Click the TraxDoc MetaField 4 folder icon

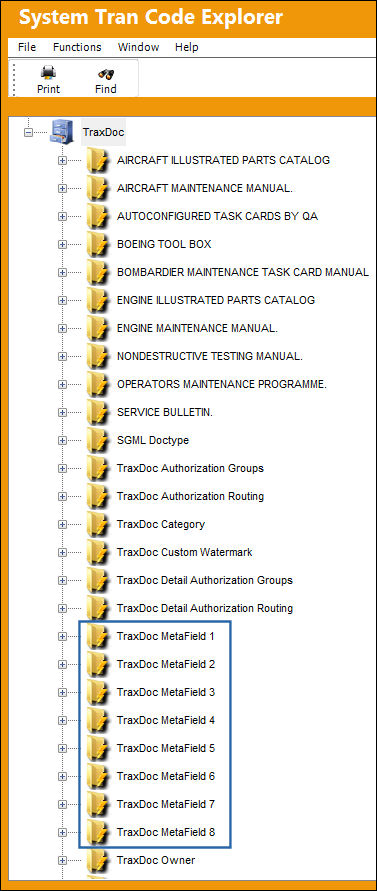pyautogui.click(x=98, y=721)
